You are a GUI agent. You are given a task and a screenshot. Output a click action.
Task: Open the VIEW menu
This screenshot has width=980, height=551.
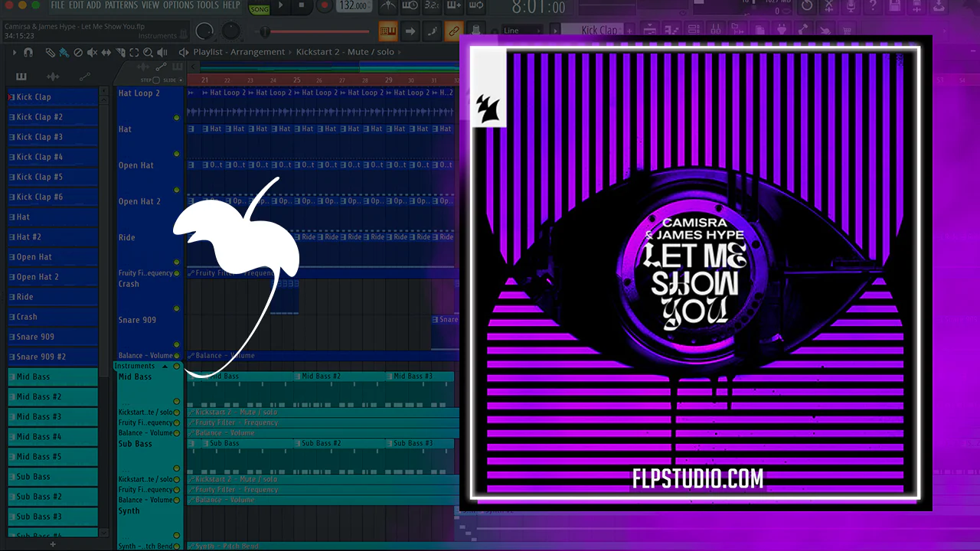150,5
